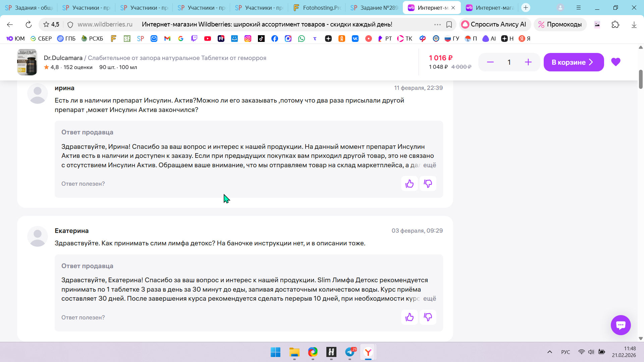
Task: Thumbs up seller's answer to Екатерина
Action: 409,317
